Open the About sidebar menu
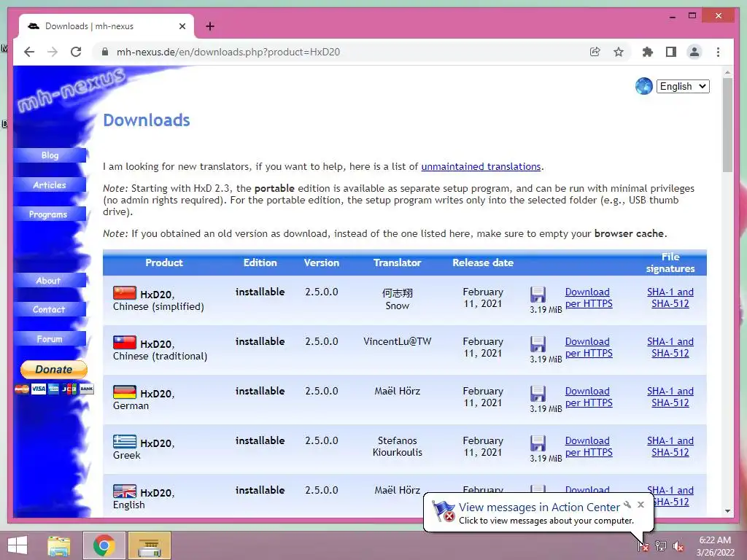Image resolution: width=747 pixels, height=560 pixels. [x=50, y=281]
